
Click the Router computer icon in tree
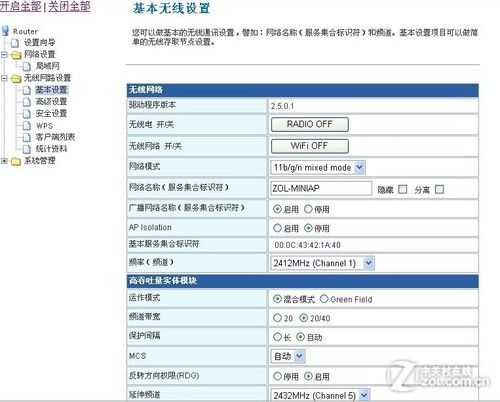pyautogui.click(x=5, y=31)
